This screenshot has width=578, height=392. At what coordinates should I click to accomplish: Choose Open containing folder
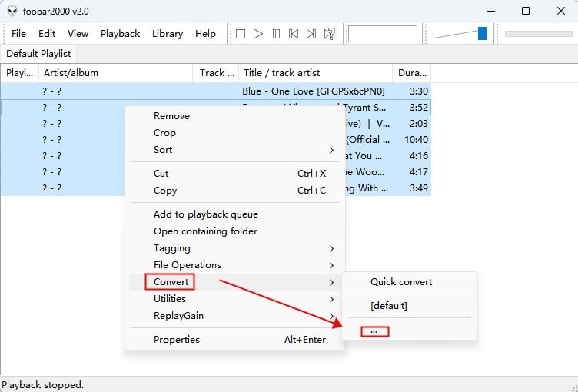(234, 231)
